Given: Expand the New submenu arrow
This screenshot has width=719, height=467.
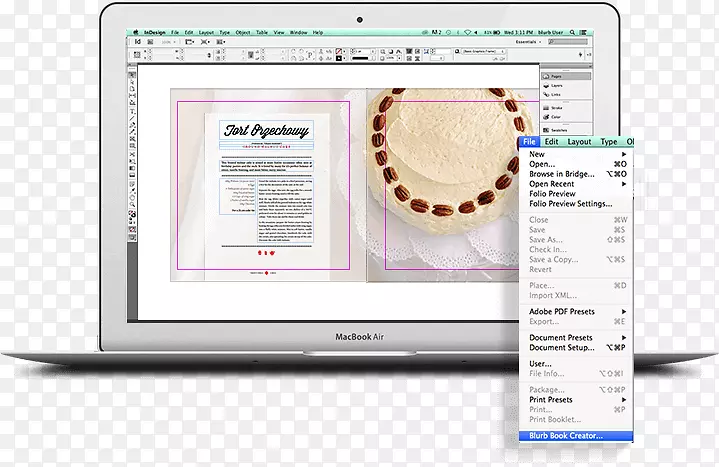Looking at the screenshot, I should [624, 154].
